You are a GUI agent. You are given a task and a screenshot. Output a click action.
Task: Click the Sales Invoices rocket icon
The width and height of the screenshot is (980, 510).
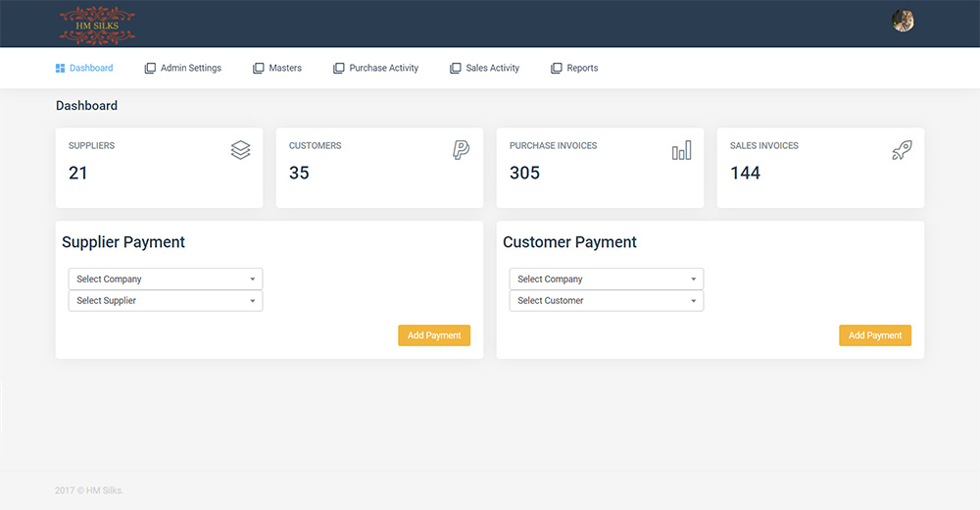click(x=902, y=150)
